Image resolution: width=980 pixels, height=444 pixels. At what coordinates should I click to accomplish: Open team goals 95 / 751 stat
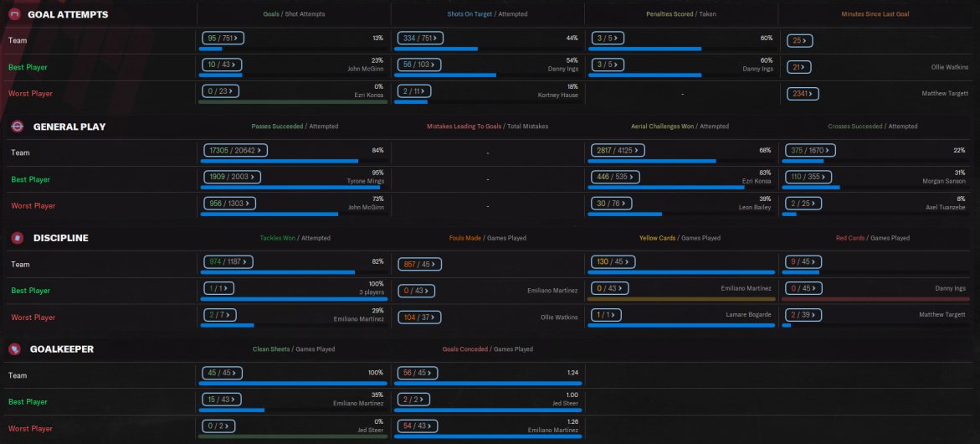click(223, 39)
